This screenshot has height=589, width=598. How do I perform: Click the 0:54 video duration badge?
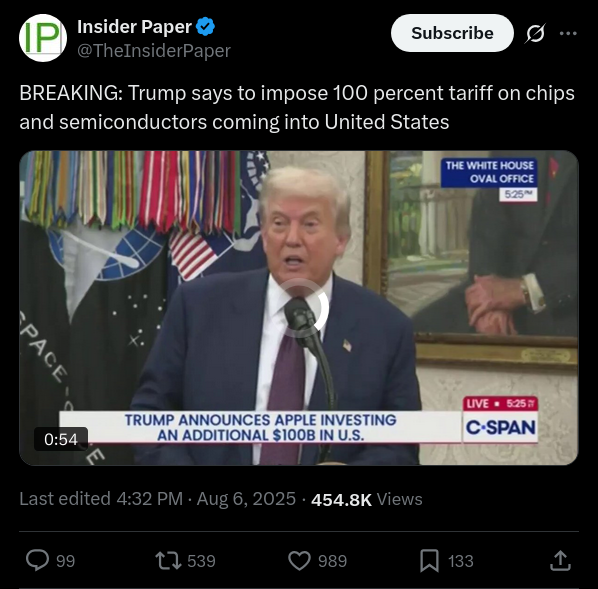[x=61, y=439]
